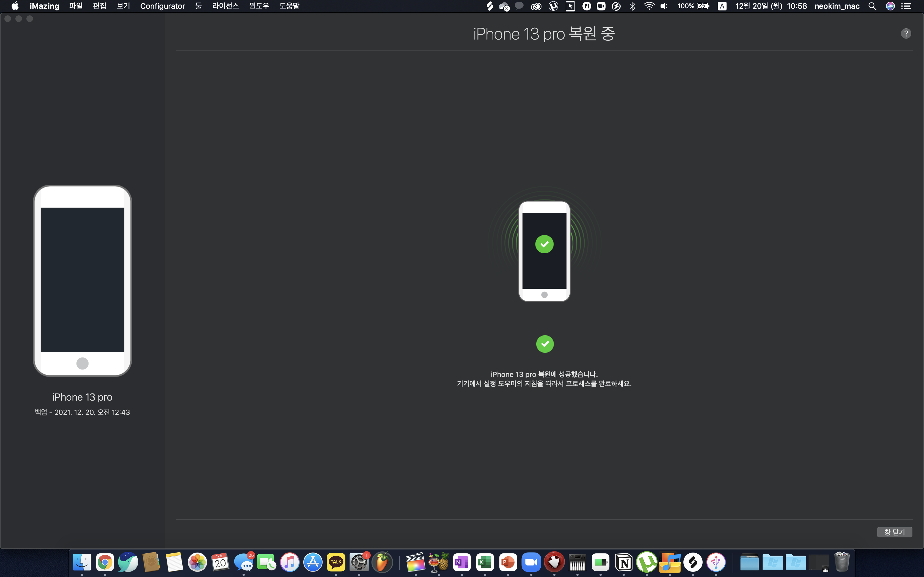
Task: Launch Google Chrome from the dock
Action: 105,562
